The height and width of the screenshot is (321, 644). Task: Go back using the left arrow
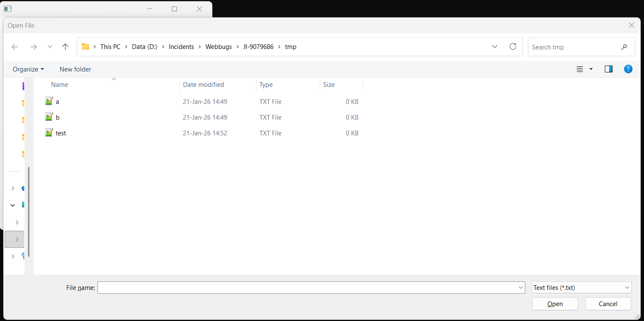pos(15,47)
